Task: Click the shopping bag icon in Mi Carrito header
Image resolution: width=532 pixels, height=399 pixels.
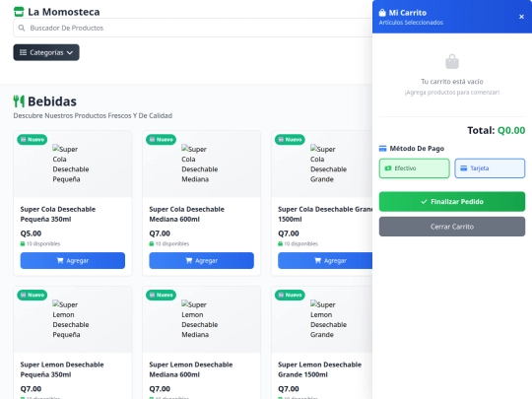Action: click(382, 13)
